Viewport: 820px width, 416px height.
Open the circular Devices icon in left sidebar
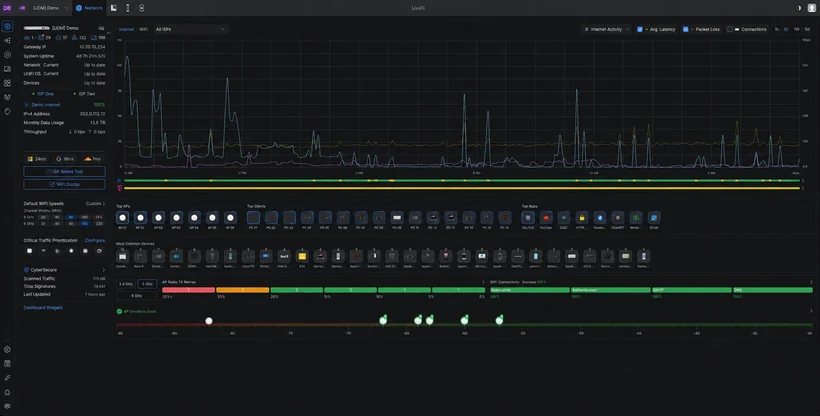pos(7,54)
